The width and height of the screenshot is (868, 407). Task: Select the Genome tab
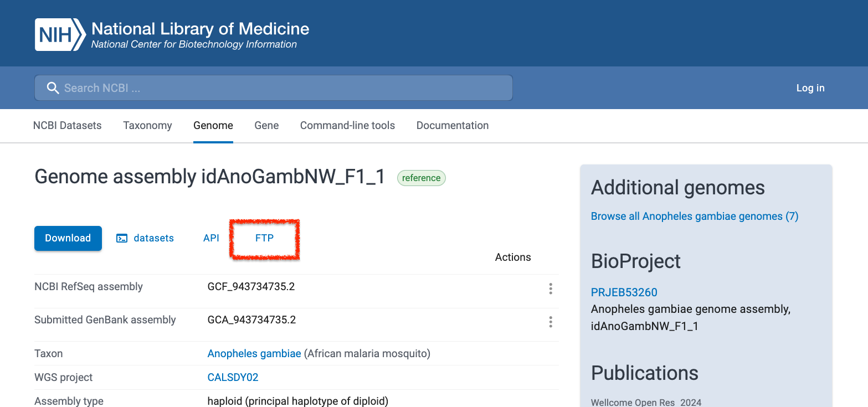(213, 125)
